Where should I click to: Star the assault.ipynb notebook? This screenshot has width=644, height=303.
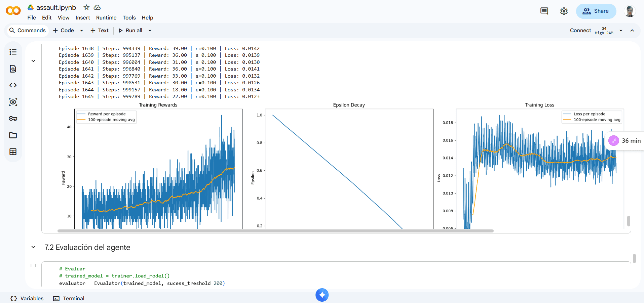coord(86,7)
